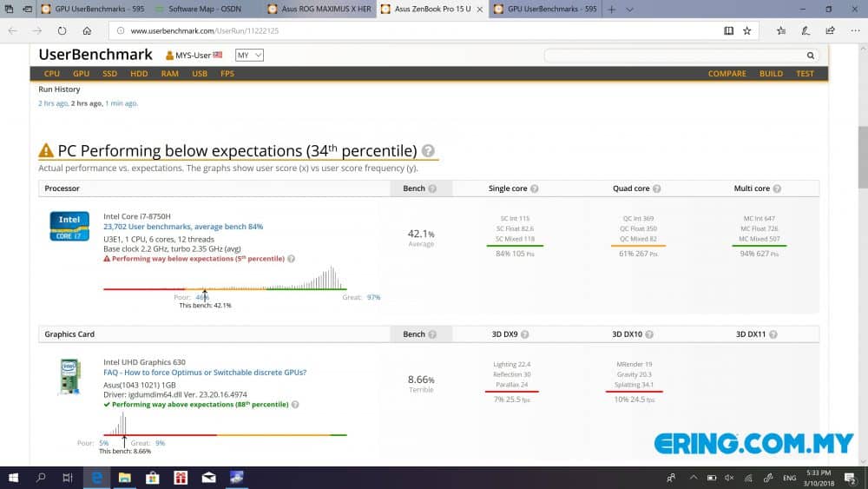
Task: Go to the SSD section
Action: click(x=109, y=74)
